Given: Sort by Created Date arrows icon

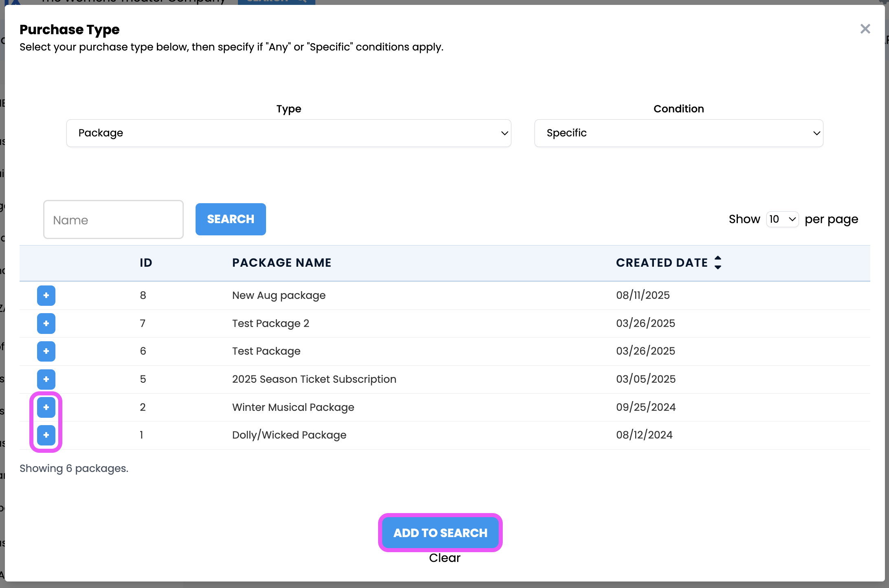Looking at the screenshot, I should click(x=718, y=263).
